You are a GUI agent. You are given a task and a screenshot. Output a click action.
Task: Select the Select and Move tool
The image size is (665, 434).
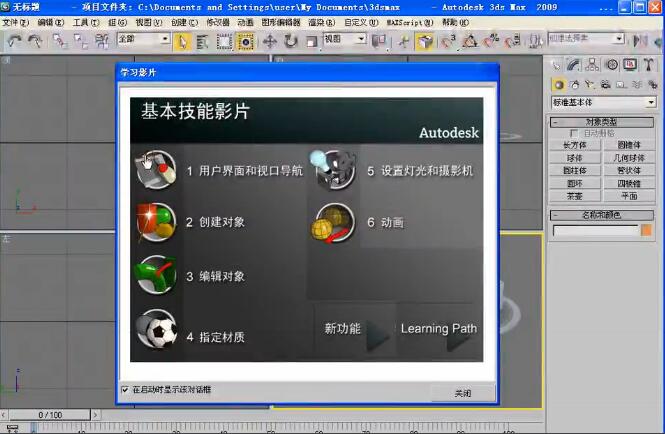(x=270, y=42)
